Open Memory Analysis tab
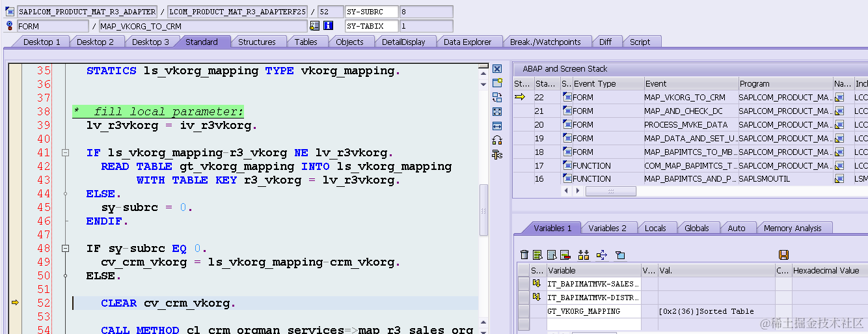 [x=792, y=228]
